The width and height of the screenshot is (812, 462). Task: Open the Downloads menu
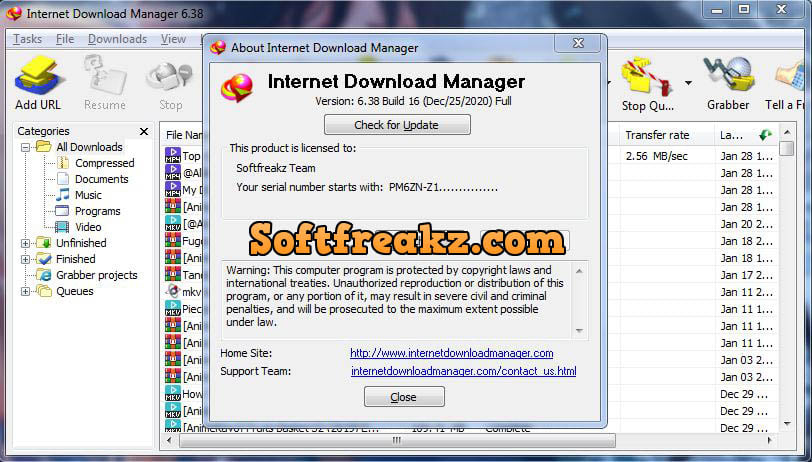[117, 39]
